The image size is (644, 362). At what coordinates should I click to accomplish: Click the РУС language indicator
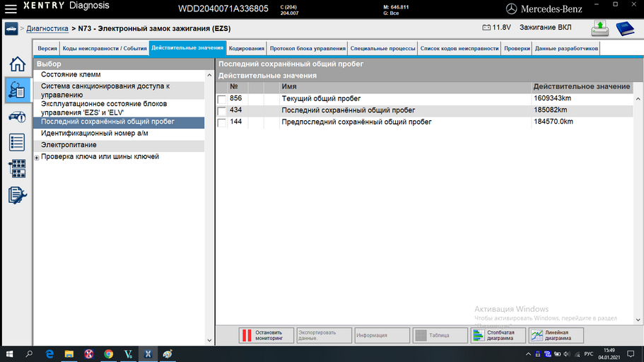[589, 354]
